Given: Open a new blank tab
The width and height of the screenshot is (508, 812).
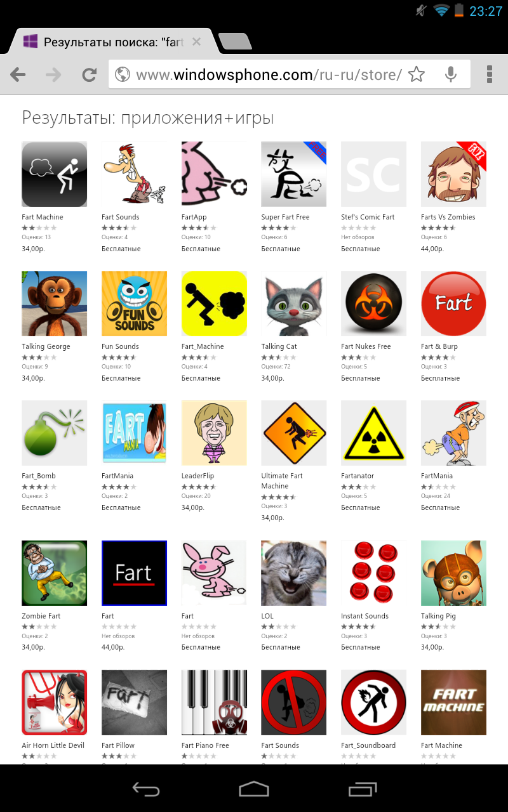Looking at the screenshot, I should 235,42.
